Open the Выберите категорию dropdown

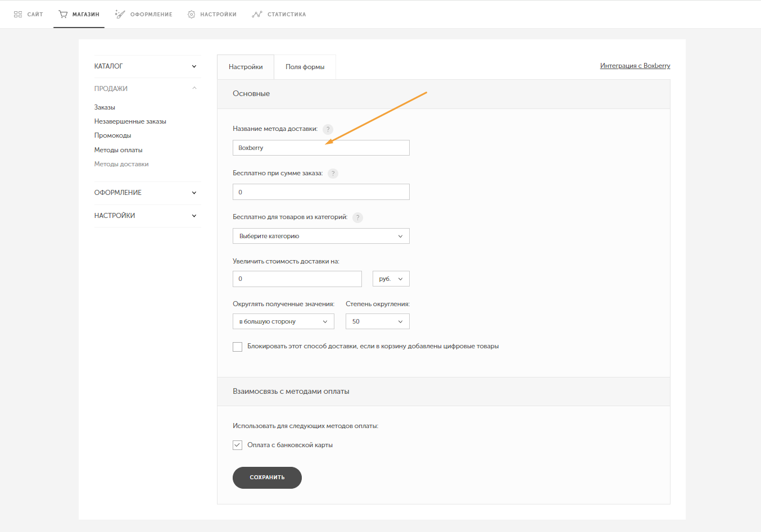321,236
